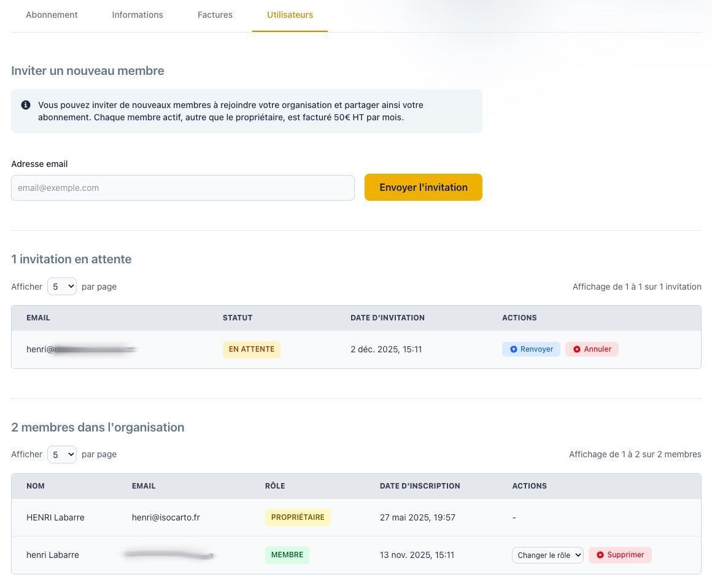The height and width of the screenshot is (588, 712).
Task: Click the circular arrow icon on Renvoyer button
Action: pos(514,349)
